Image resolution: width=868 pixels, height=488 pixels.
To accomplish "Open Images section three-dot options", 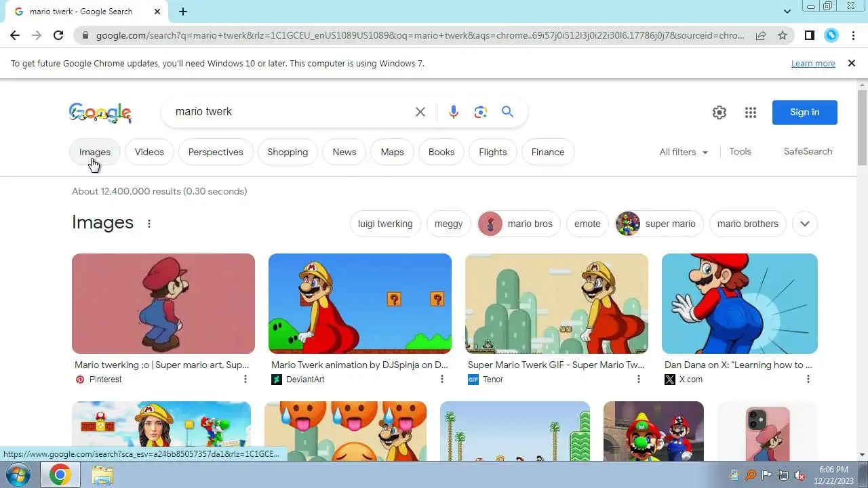I will 149,224.
